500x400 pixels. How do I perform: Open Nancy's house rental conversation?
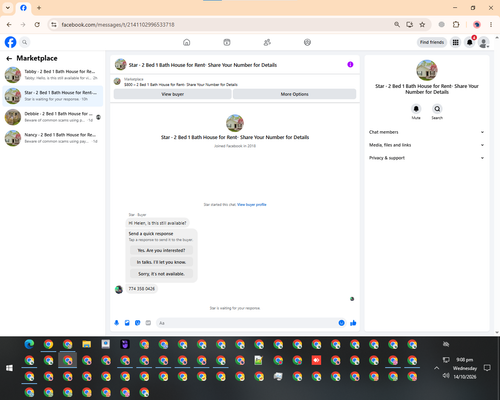[53, 138]
